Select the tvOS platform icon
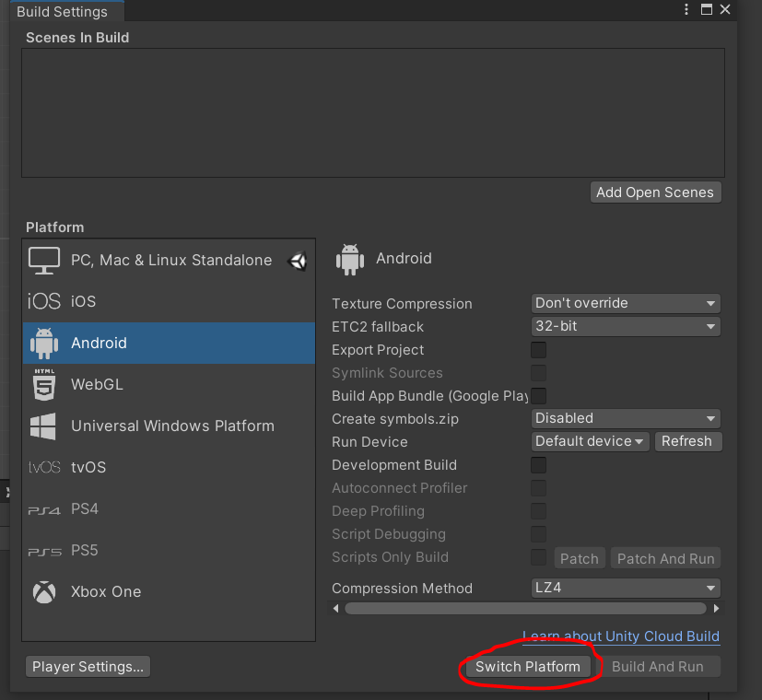 click(x=44, y=467)
